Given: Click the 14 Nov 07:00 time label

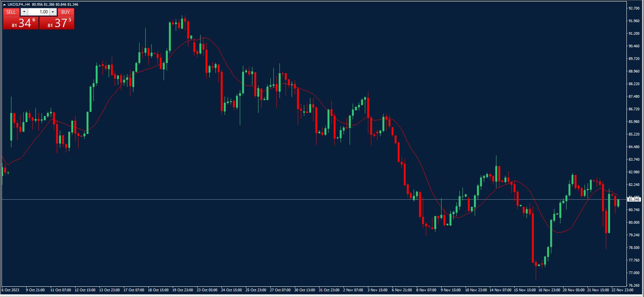Looking at the screenshot, I should tap(500, 290).
